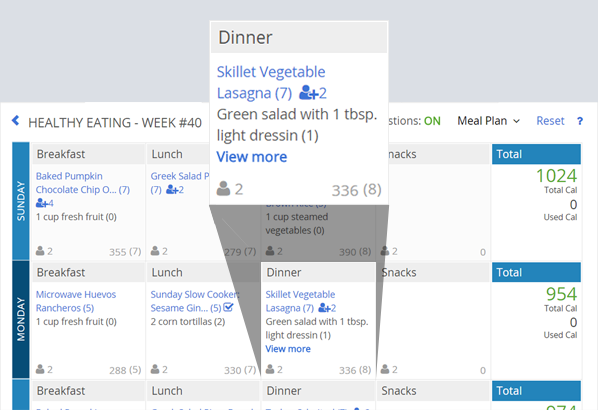Expand View more in the Dinner popup
Screen dimensions: 598x410
pyautogui.click(x=252, y=157)
